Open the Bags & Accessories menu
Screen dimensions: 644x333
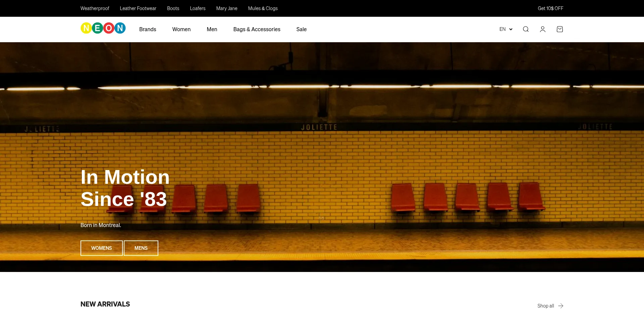pos(257,30)
